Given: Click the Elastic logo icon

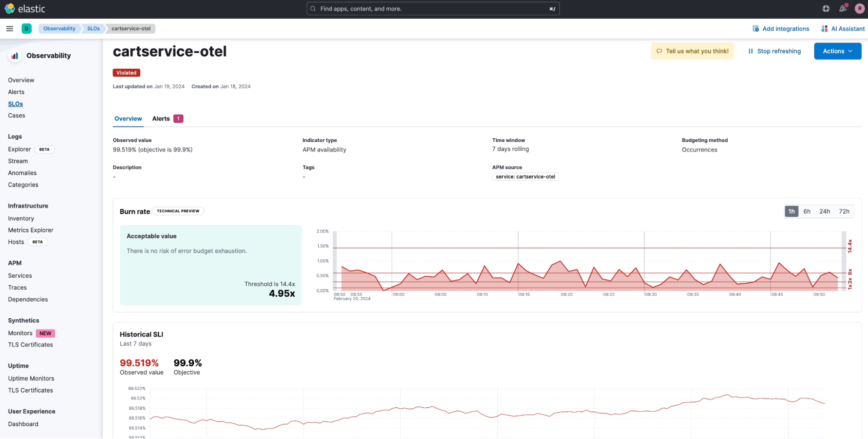Looking at the screenshot, I should coord(10,9).
